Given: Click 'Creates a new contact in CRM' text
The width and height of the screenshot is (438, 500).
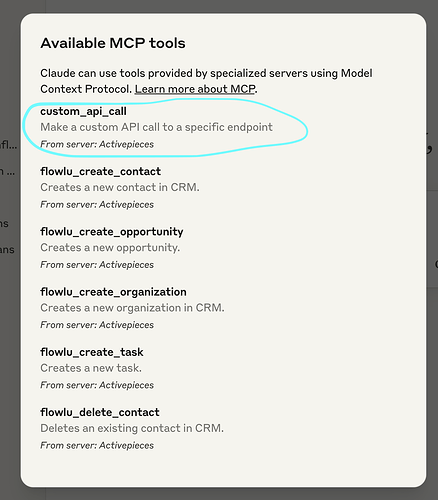Looking at the screenshot, I should click(x=120, y=187).
